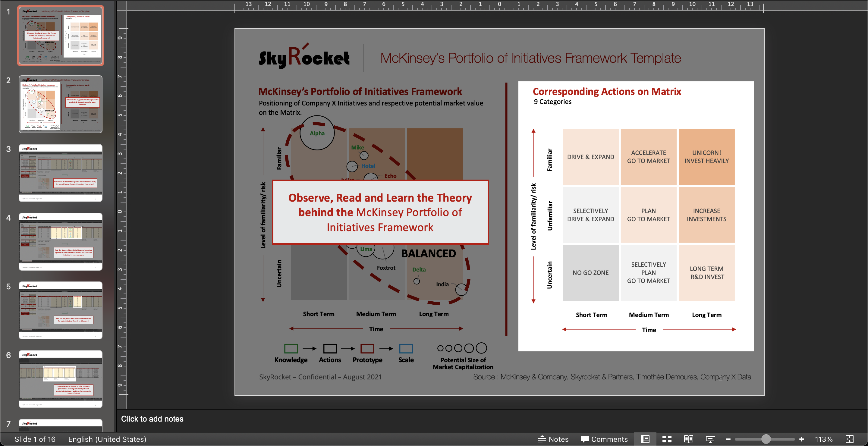The image size is (868, 446).
Task: Click the 'Echo' label on chart
Action: [390, 176]
